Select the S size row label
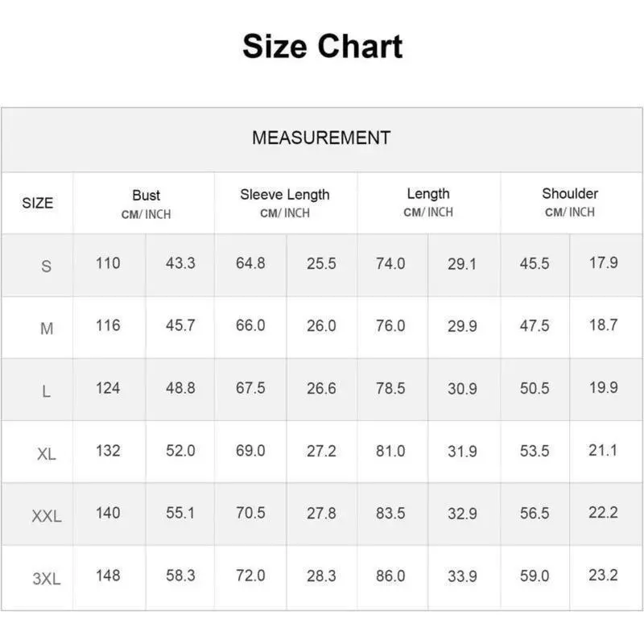This screenshot has width=644, height=644. tap(46, 266)
